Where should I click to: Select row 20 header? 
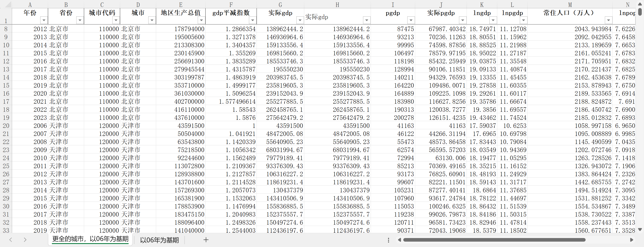coord(6,126)
